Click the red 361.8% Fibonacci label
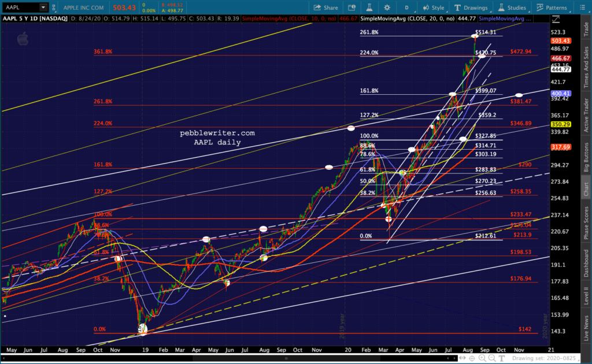Viewport: 592px width, 364px height. [103, 51]
